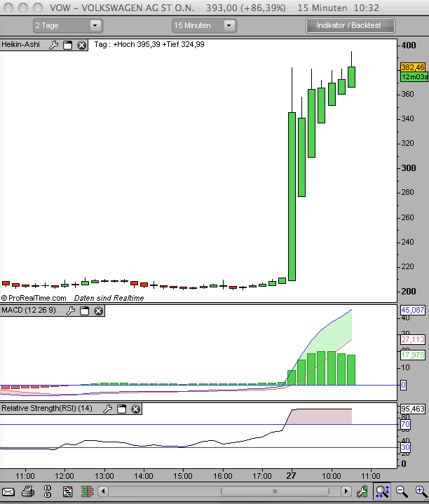The height and width of the screenshot is (504, 429).
Task: Click the chain link icon
Action: pos(48,491)
